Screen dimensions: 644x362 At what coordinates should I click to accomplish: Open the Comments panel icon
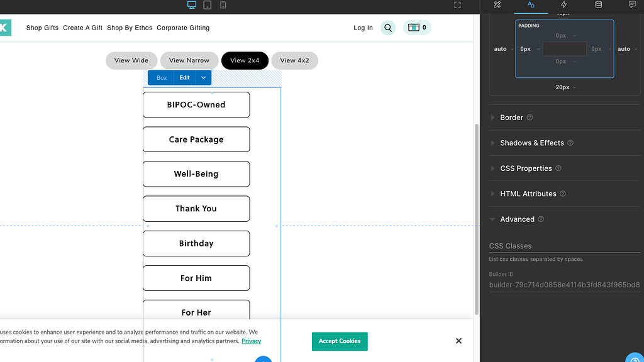(632, 4)
